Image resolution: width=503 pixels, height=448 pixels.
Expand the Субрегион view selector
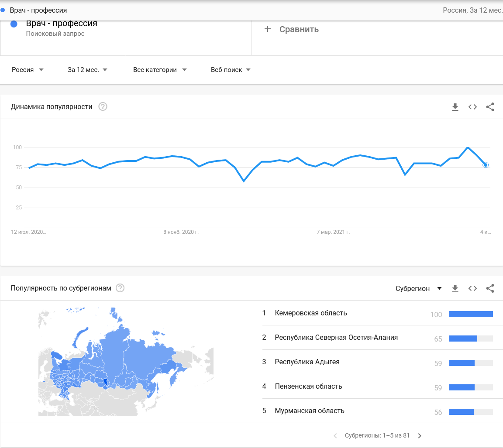click(x=419, y=288)
